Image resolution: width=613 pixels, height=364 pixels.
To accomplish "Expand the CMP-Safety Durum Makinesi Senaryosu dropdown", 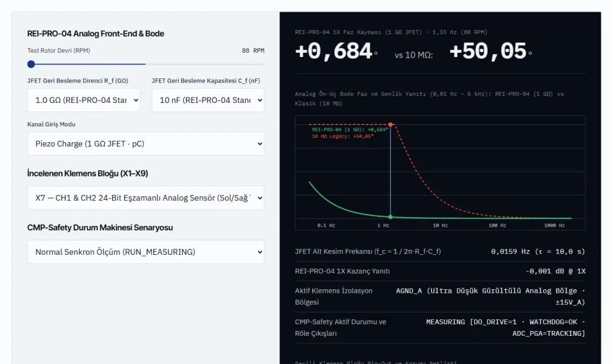I will [x=146, y=252].
